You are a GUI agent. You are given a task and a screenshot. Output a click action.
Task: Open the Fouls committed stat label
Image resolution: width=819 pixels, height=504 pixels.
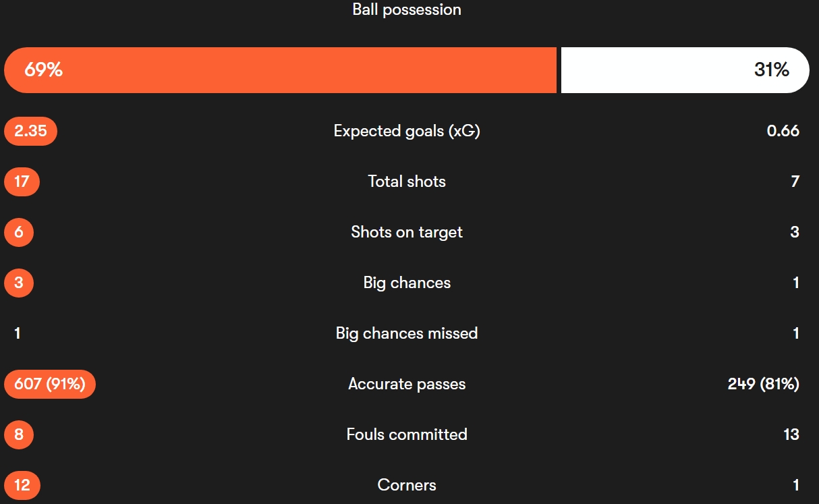point(407,435)
